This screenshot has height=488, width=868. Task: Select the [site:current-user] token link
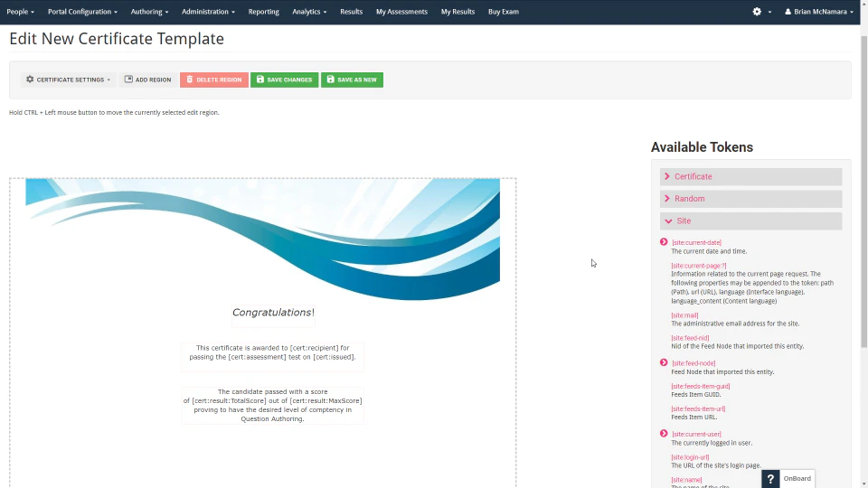pyautogui.click(x=696, y=435)
